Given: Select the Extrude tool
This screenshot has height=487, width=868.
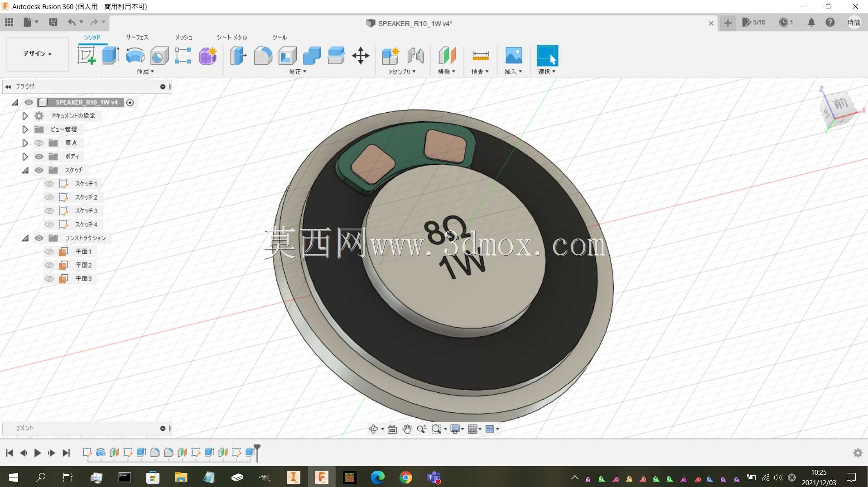Looking at the screenshot, I should pyautogui.click(x=111, y=56).
